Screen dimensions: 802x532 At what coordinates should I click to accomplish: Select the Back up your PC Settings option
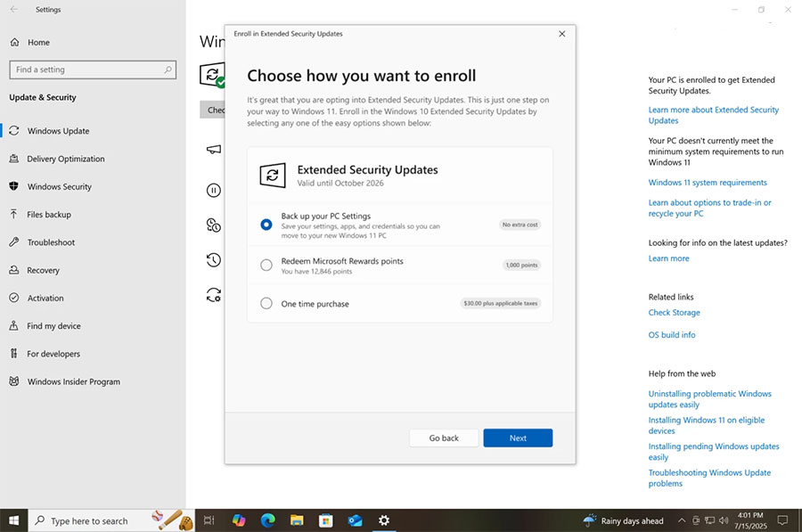266,225
